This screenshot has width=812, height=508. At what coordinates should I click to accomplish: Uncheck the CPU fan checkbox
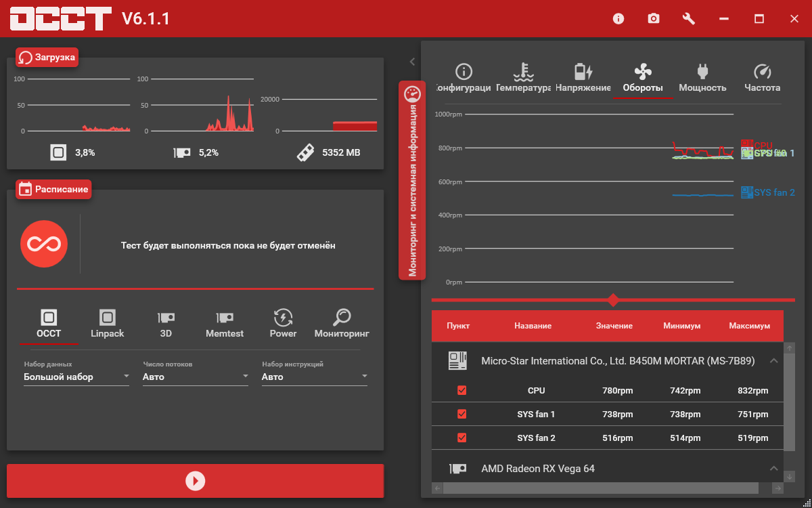(x=462, y=391)
